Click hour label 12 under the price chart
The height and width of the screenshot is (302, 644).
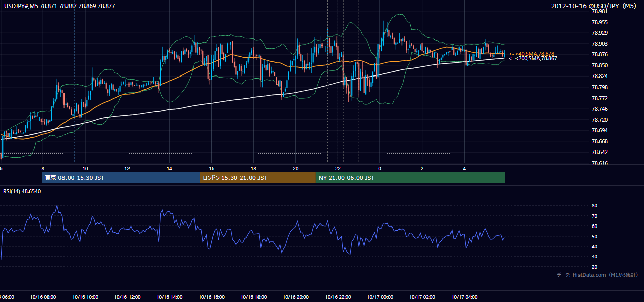[127, 169]
